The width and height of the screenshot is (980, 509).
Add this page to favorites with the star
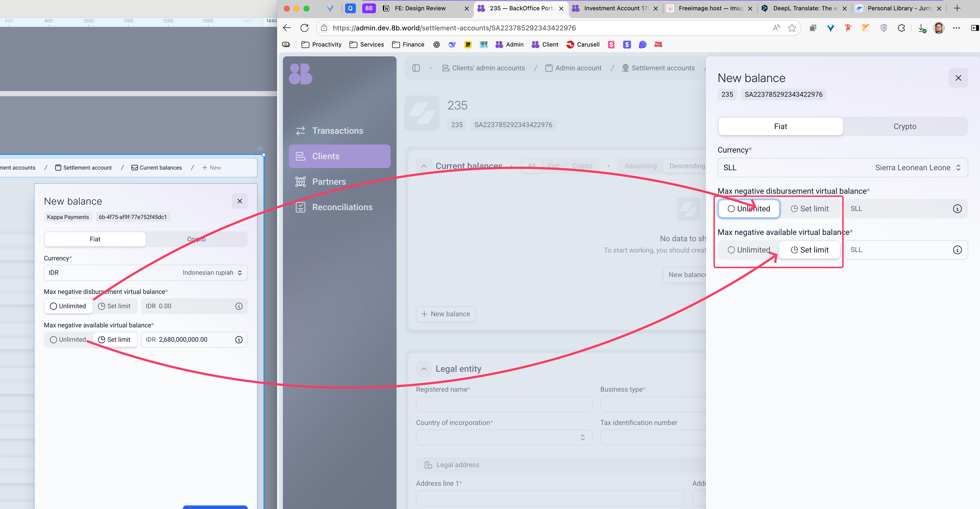[x=792, y=28]
